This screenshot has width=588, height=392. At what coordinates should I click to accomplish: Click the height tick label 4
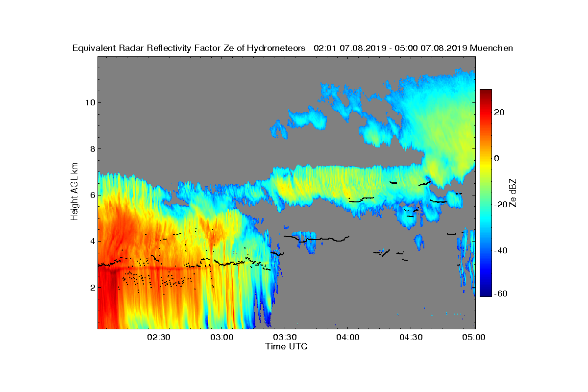(x=92, y=241)
